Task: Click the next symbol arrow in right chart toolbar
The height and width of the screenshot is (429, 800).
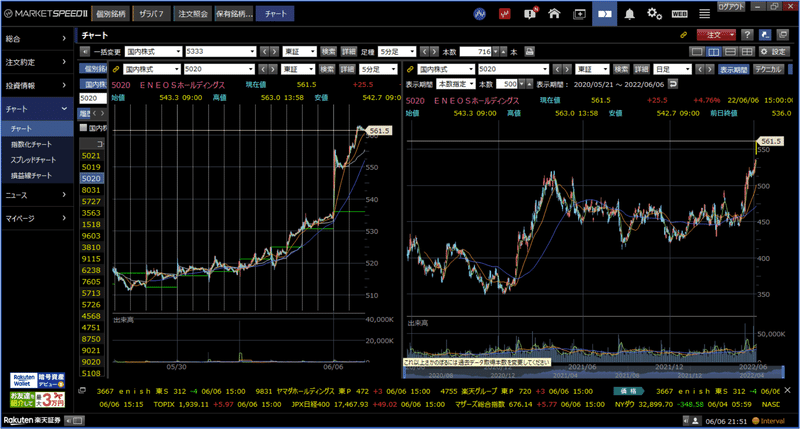Action: tap(567, 69)
